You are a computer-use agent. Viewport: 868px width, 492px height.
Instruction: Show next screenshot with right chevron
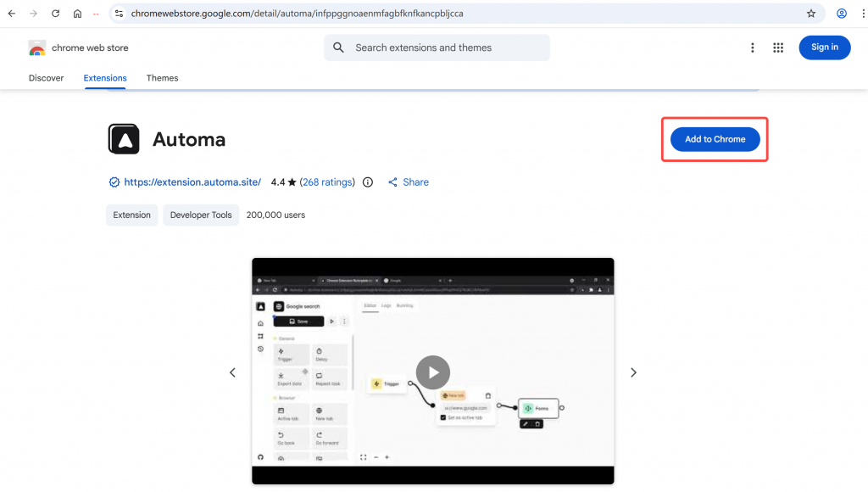click(x=633, y=372)
